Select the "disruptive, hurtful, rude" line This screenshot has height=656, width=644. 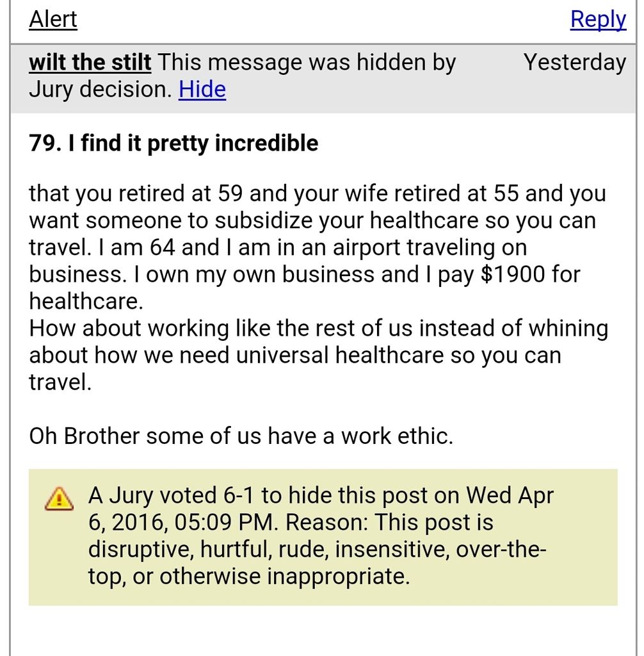pos(317,549)
